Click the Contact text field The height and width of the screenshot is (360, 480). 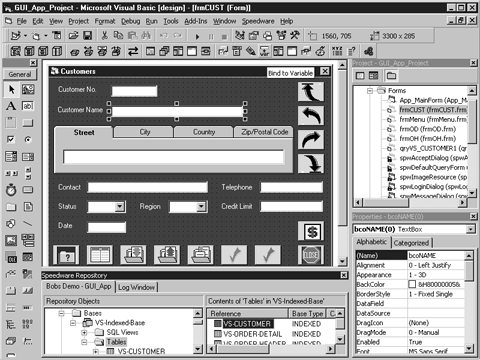[148, 187]
